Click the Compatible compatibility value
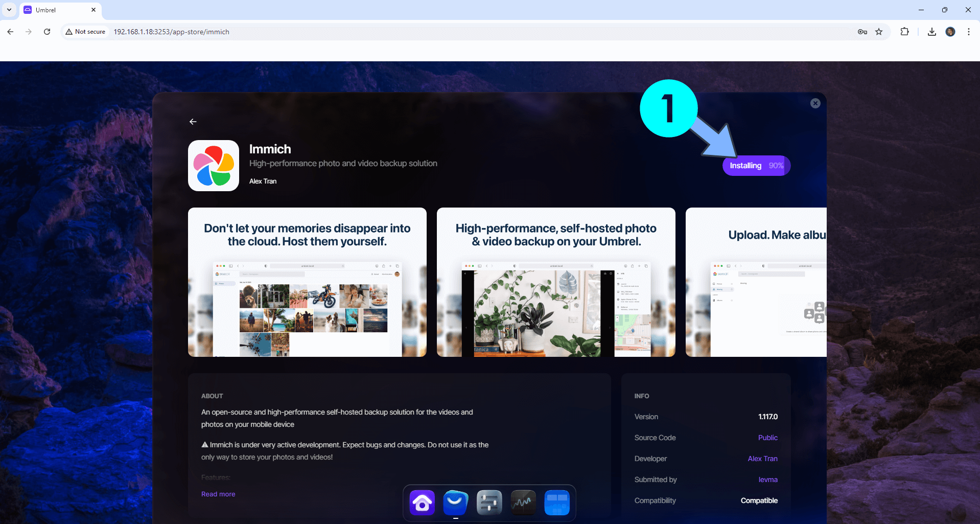Screen dimensions: 980x524 pos(759,500)
